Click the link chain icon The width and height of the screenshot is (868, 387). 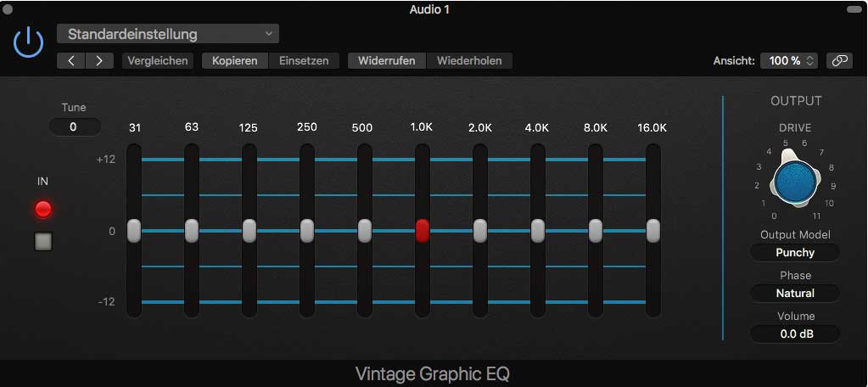[838, 61]
